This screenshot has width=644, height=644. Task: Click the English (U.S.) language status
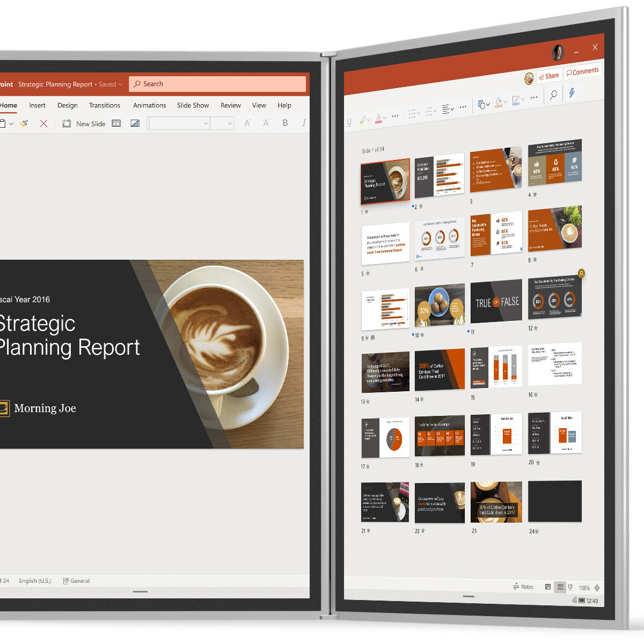35,581
